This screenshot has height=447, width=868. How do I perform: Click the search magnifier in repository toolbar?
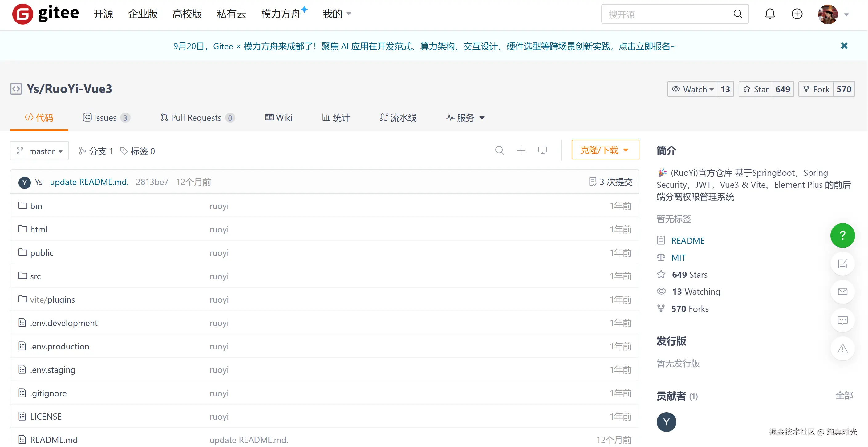(x=499, y=150)
